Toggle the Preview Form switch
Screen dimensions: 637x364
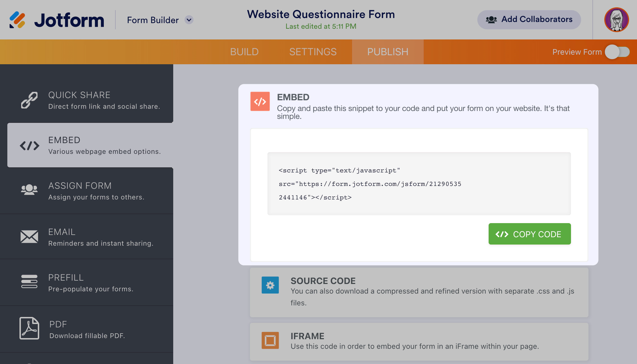click(617, 52)
